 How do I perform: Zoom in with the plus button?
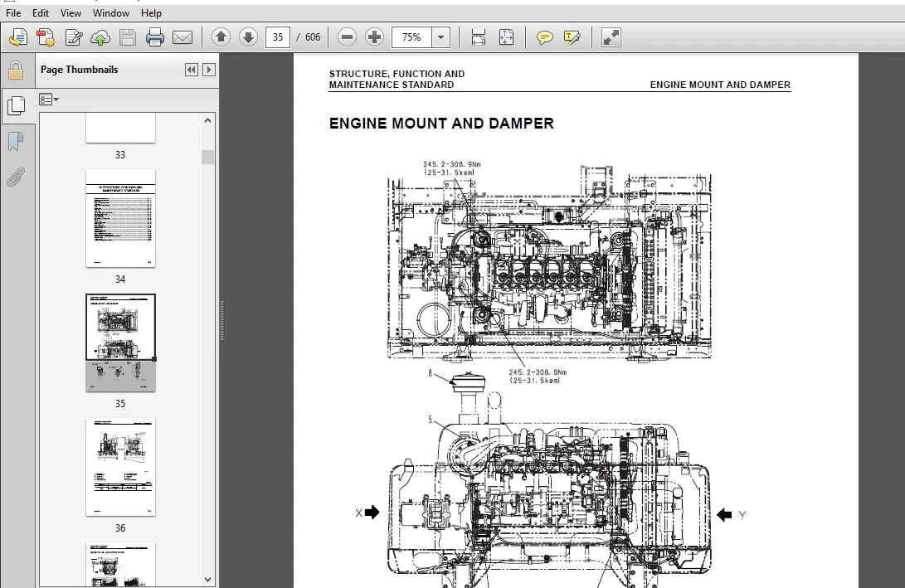375,37
